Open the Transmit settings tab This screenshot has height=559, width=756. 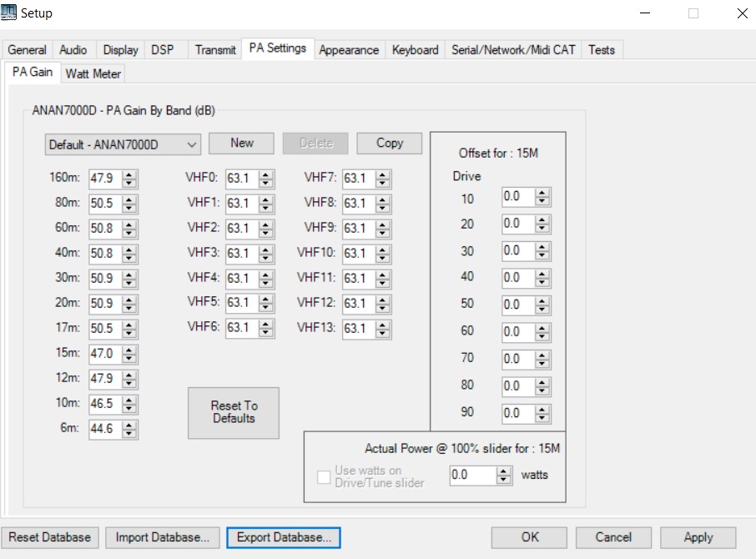pos(215,50)
